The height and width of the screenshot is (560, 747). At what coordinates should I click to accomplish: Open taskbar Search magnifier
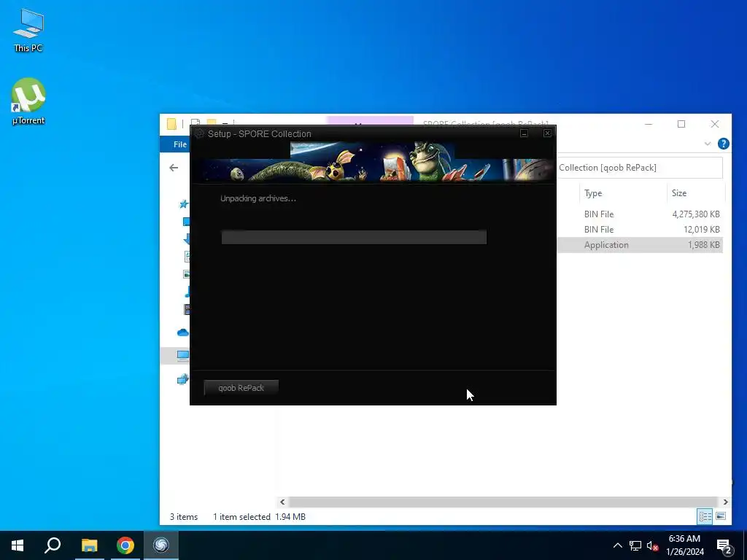[x=53, y=545]
